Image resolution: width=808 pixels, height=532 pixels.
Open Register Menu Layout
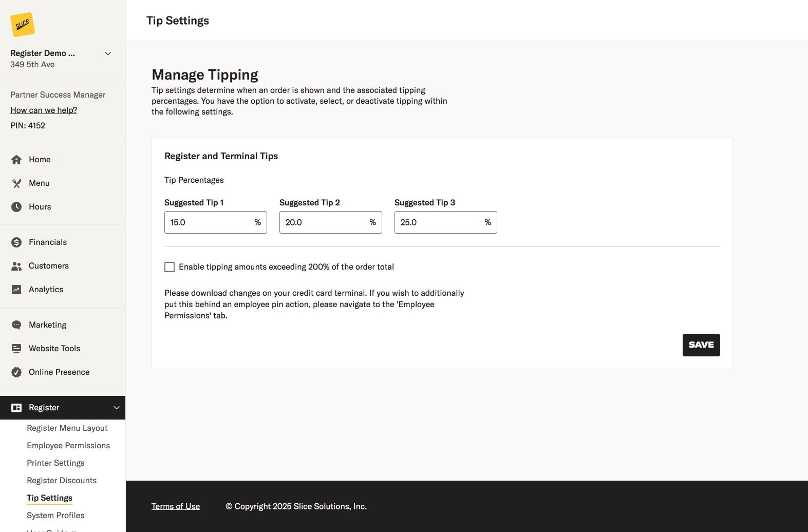click(x=67, y=428)
